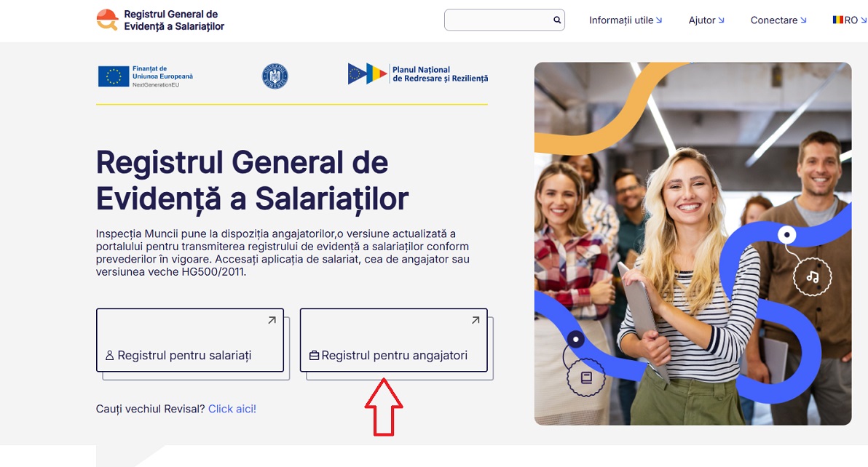868x467 pixels.
Task: Open the Conectare dropdown
Action: [778, 20]
